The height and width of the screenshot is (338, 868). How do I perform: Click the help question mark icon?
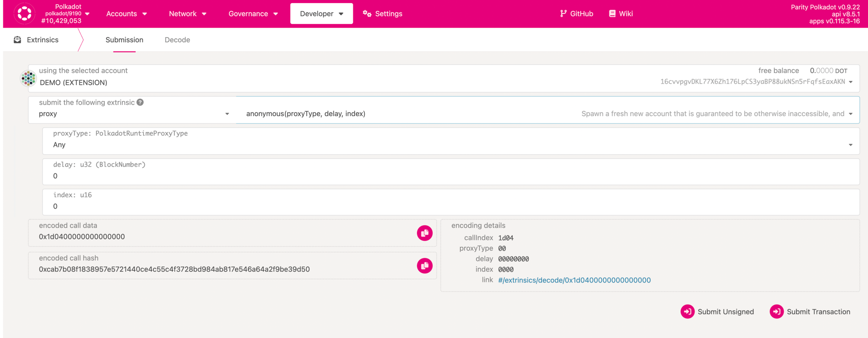pos(140,102)
